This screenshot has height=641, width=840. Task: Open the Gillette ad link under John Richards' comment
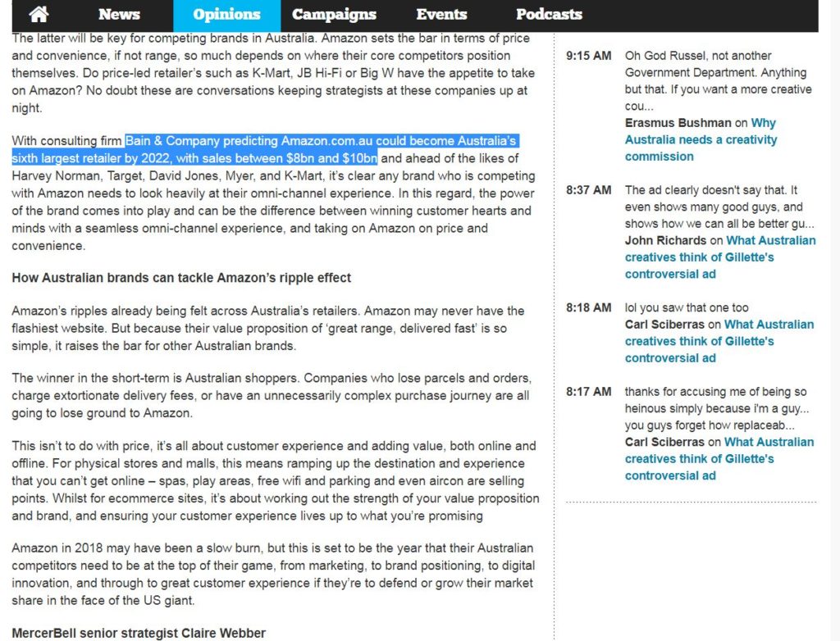pyautogui.click(x=719, y=257)
